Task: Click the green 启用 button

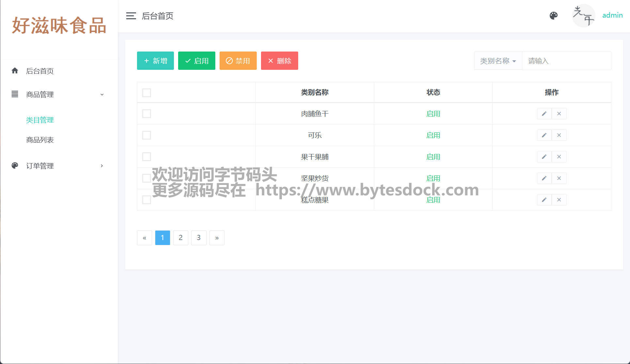Action: [196, 61]
